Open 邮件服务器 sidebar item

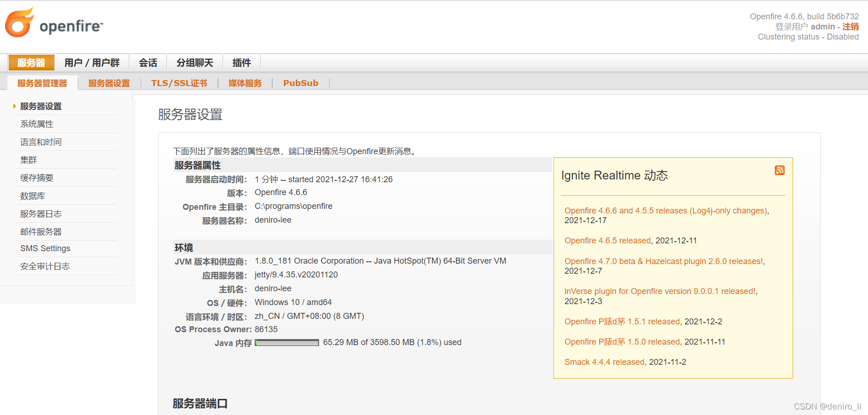tap(41, 232)
